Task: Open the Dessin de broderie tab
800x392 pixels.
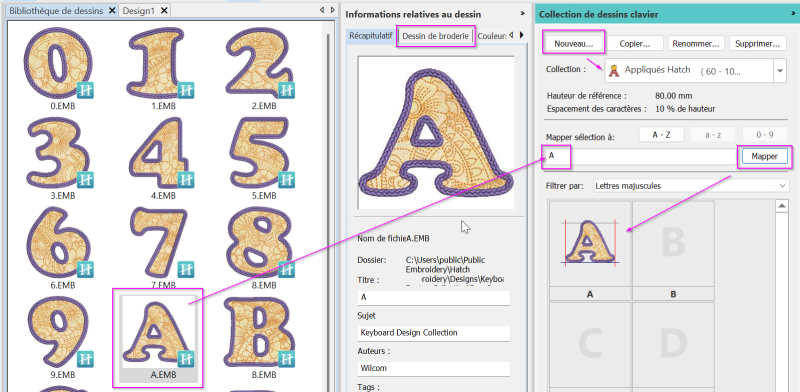Action: click(x=435, y=36)
